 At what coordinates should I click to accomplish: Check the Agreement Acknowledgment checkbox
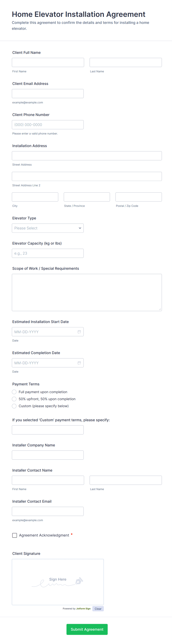pos(15,535)
